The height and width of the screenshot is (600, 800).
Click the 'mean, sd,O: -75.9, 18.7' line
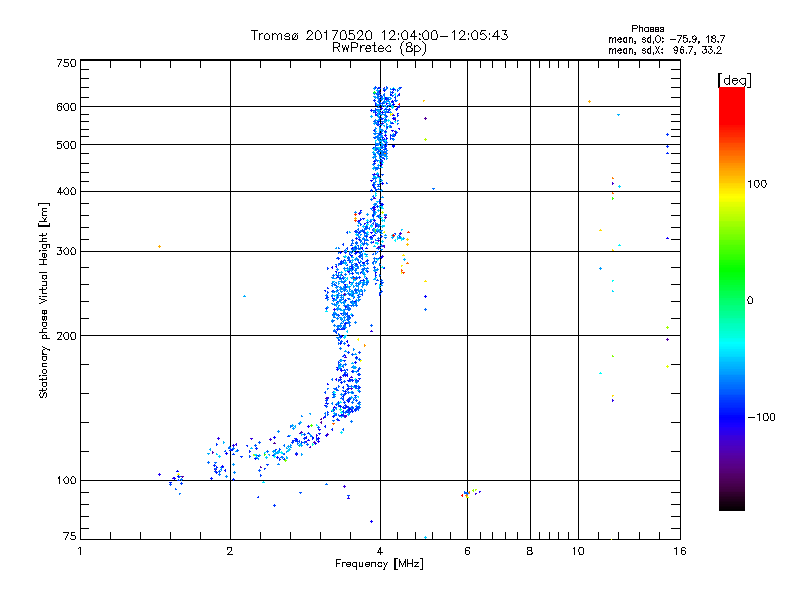[x=666, y=39]
